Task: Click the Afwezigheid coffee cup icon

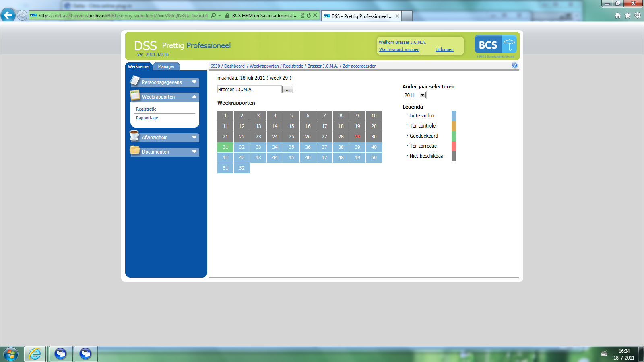Action: [135, 136]
